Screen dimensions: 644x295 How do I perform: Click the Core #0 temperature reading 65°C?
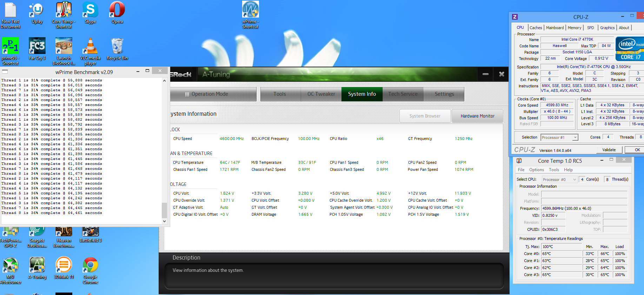(562, 254)
